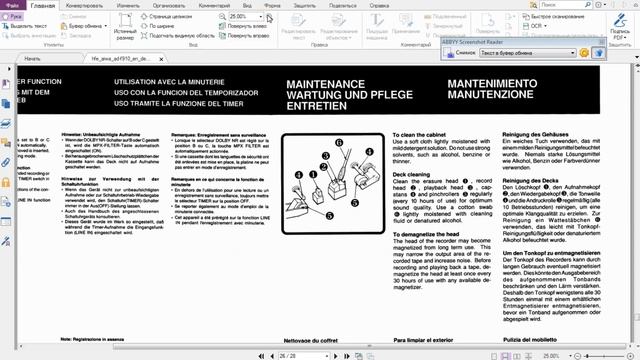Image resolution: width=640 pixels, height=360 pixels.
Task: Open the document tab list arrow
Action: point(637,57)
